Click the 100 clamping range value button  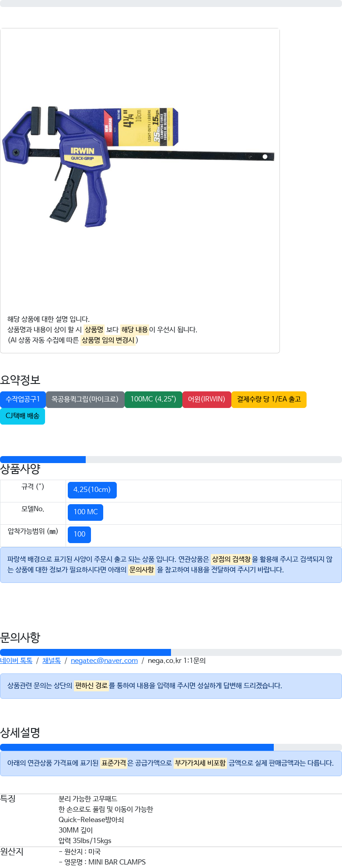(x=79, y=534)
